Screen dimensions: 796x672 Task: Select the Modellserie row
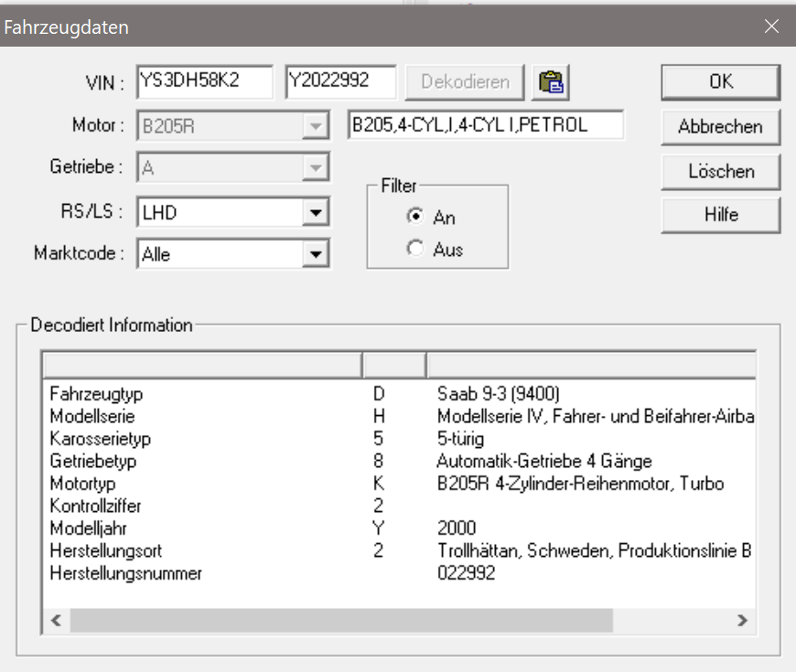[400, 416]
